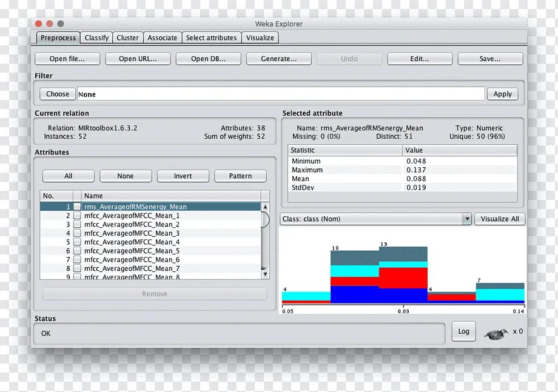Click the rightmost histogram bar labeled 7

point(500,293)
